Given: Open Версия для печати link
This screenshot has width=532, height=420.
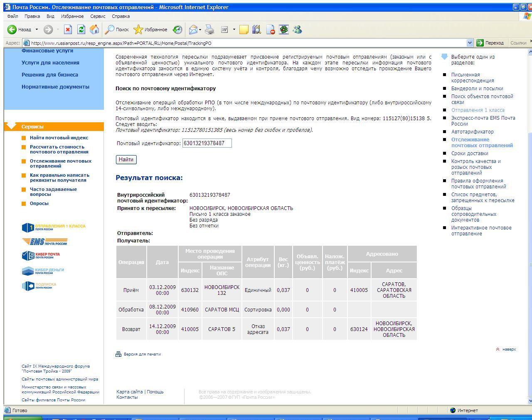Looking at the screenshot, I should click(142, 354).
